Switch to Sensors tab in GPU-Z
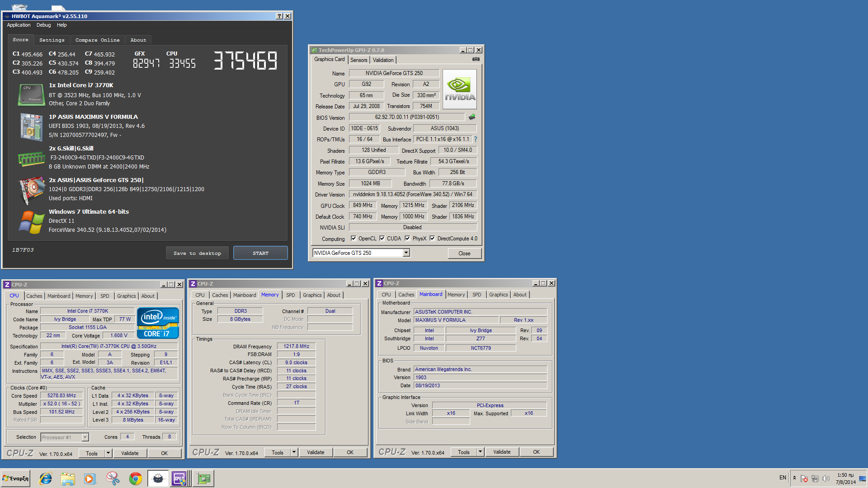The width and height of the screenshot is (868, 488). (359, 60)
